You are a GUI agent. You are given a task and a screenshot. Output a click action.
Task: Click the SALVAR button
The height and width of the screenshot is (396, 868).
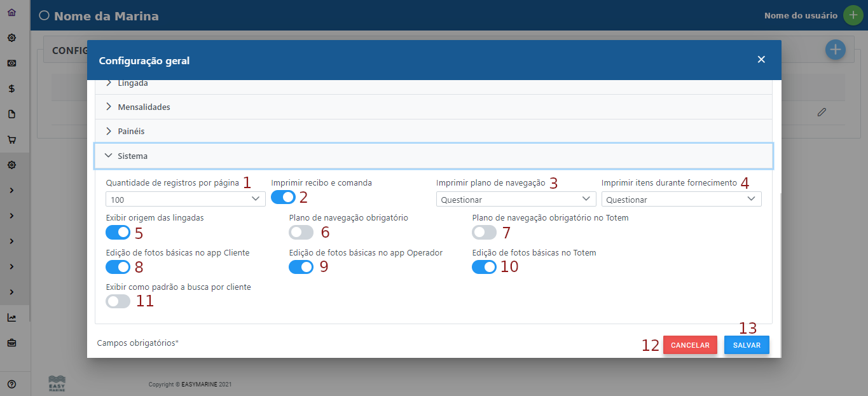pyautogui.click(x=746, y=345)
